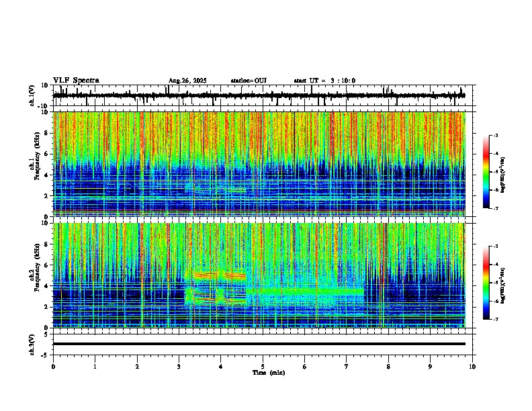
Task: Click the "-3" label on ch.1 colorbar
Action: coord(496,136)
